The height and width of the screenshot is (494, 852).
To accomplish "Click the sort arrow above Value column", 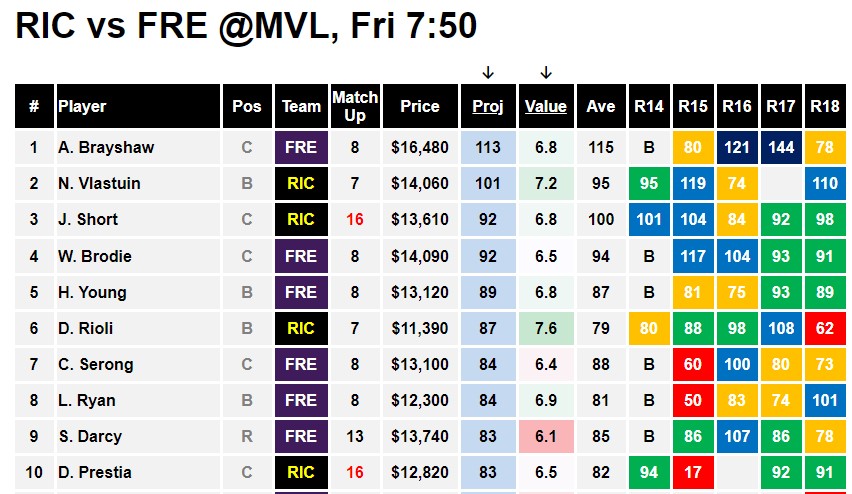I will click(x=546, y=73).
